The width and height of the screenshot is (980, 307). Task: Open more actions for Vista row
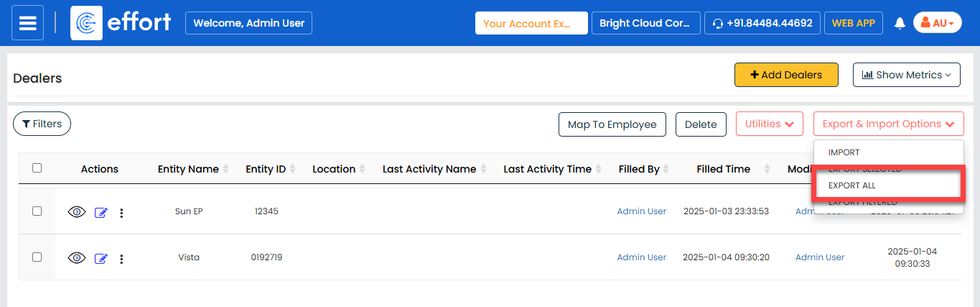(121, 259)
